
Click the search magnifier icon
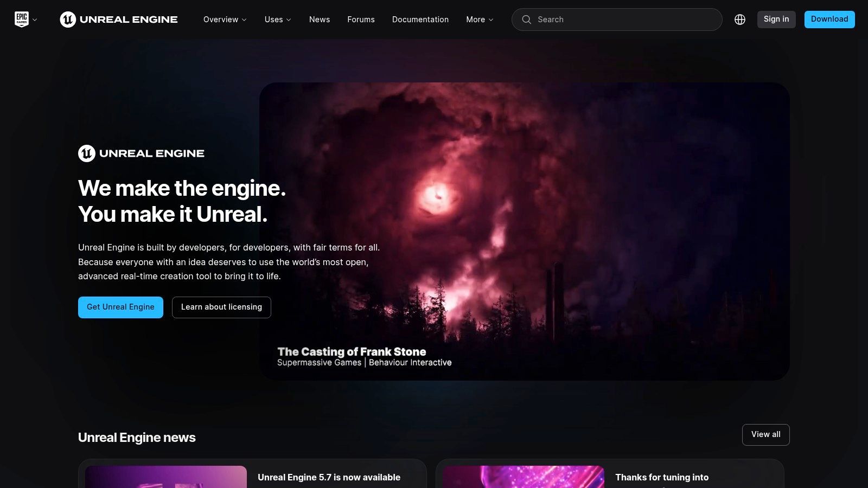point(526,20)
